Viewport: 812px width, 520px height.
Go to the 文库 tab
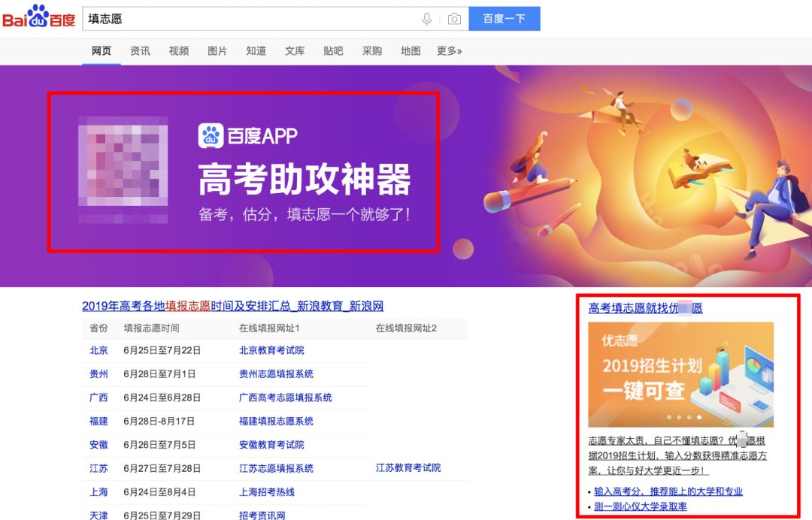(295, 50)
